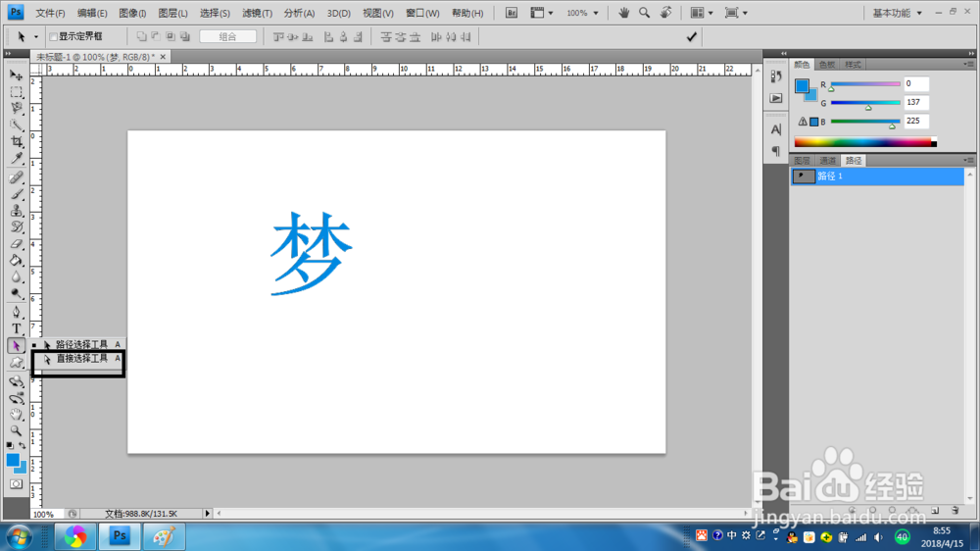The height and width of the screenshot is (551, 980).
Task: Select the 3D Orbit camera tool
Action: (17, 398)
